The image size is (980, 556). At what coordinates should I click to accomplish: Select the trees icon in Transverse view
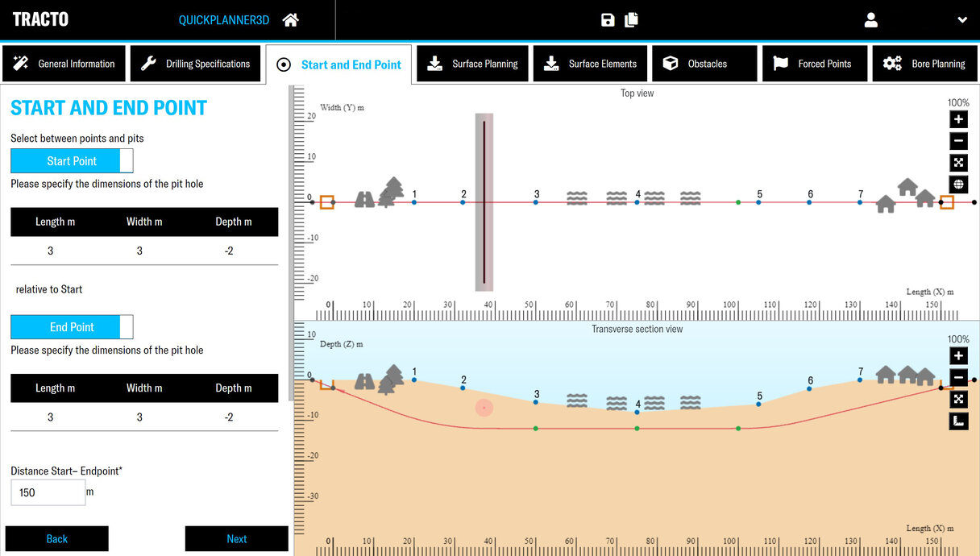(x=391, y=379)
